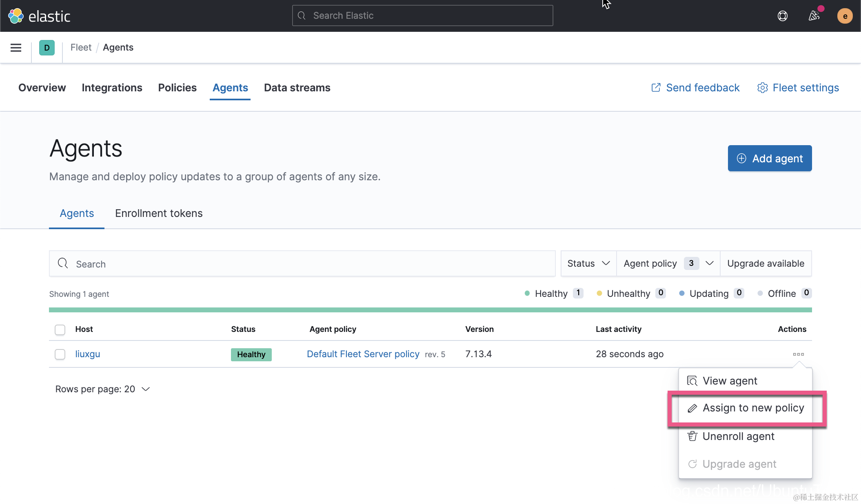The height and width of the screenshot is (504, 861).
Task: Click the Add agent button
Action: [x=770, y=158]
